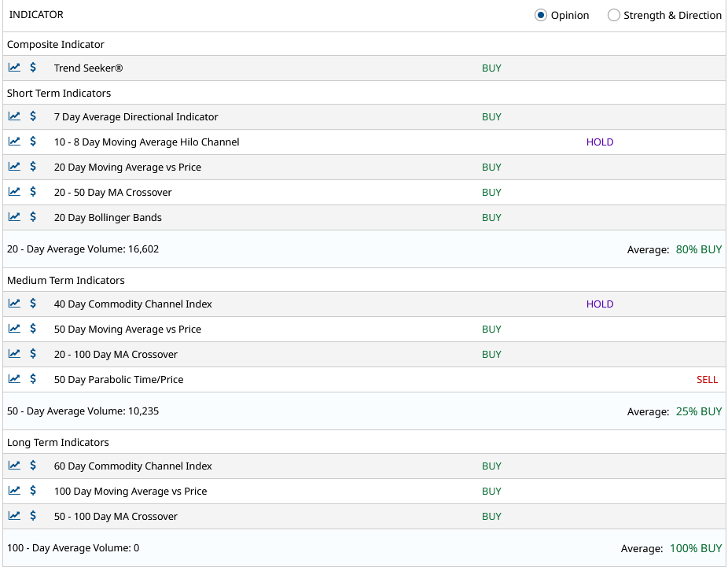
Task: Open chart icon for 50 - 100 Day MA Crossover
Action: [x=14, y=515]
